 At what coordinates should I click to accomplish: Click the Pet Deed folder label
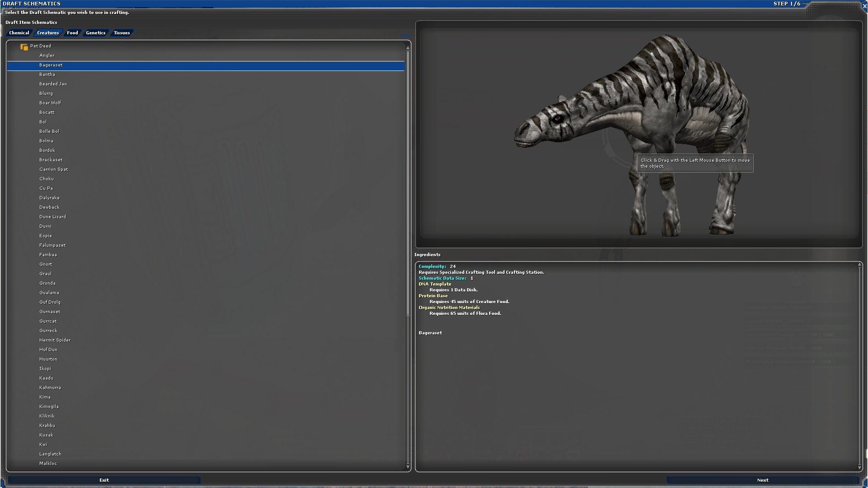[x=40, y=46]
